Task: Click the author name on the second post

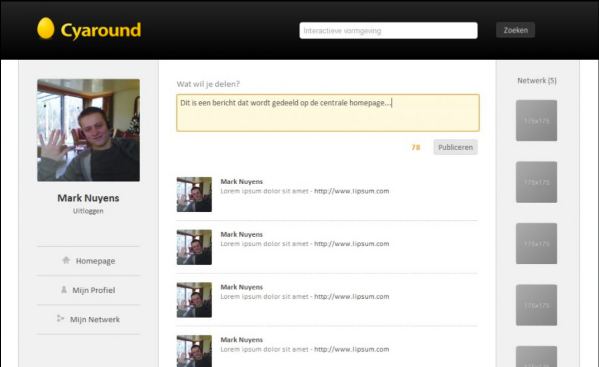Action: click(241, 234)
